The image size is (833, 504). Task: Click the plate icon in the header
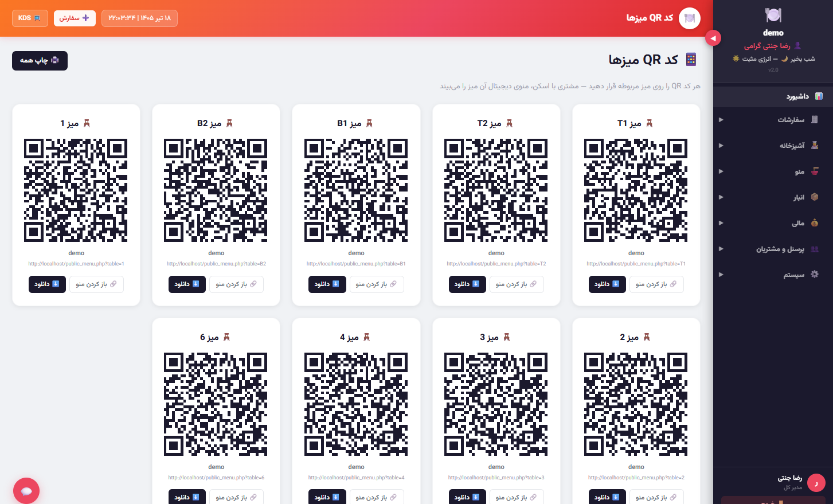pos(690,18)
